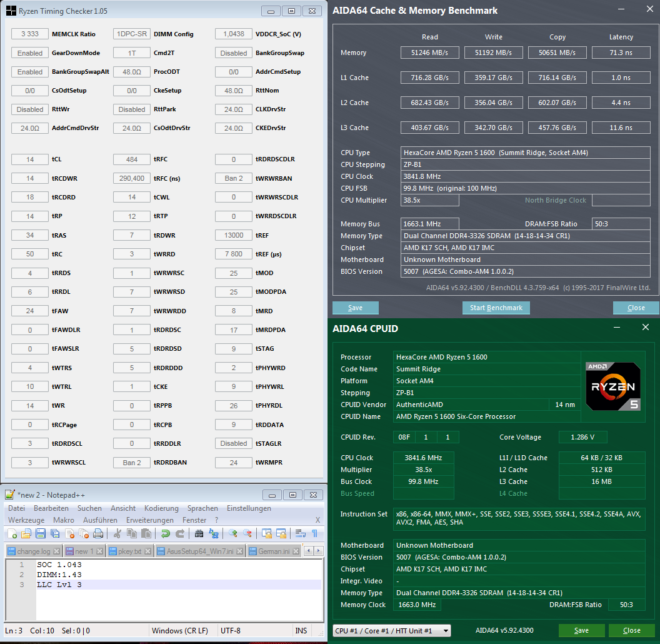Close current document with menu-bar X
This screenshot has height=644, width=660.
[x=317, y=520]
